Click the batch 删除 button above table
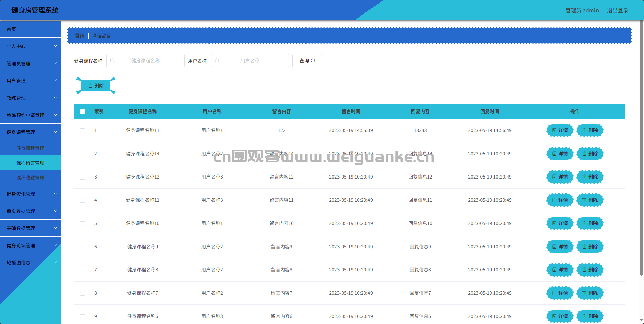Image resolution: width=644 pixels, height=324 pixels. pos(96,86)
